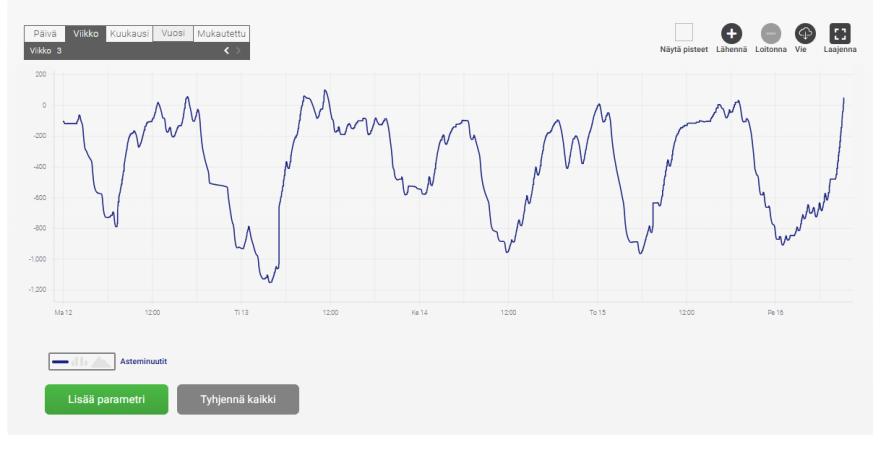873x450 pixels.
Task: Select area chart style in legend
Action: coord(102,361)
